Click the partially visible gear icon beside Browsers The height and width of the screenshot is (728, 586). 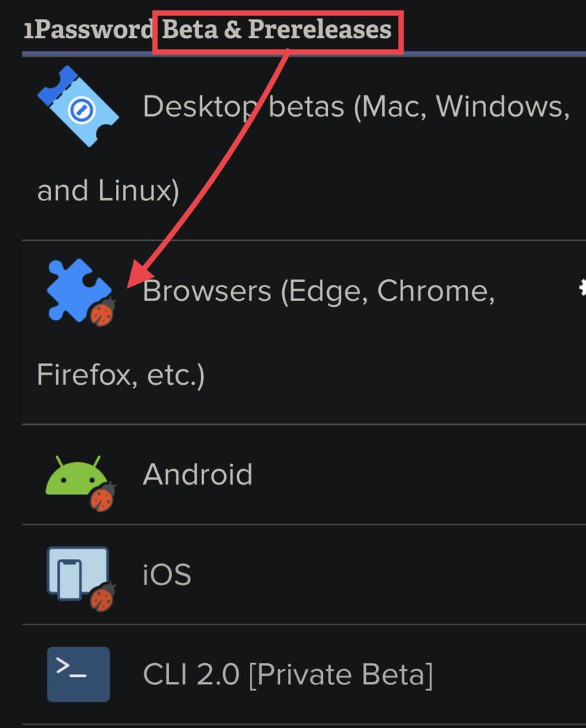[582, 288]
